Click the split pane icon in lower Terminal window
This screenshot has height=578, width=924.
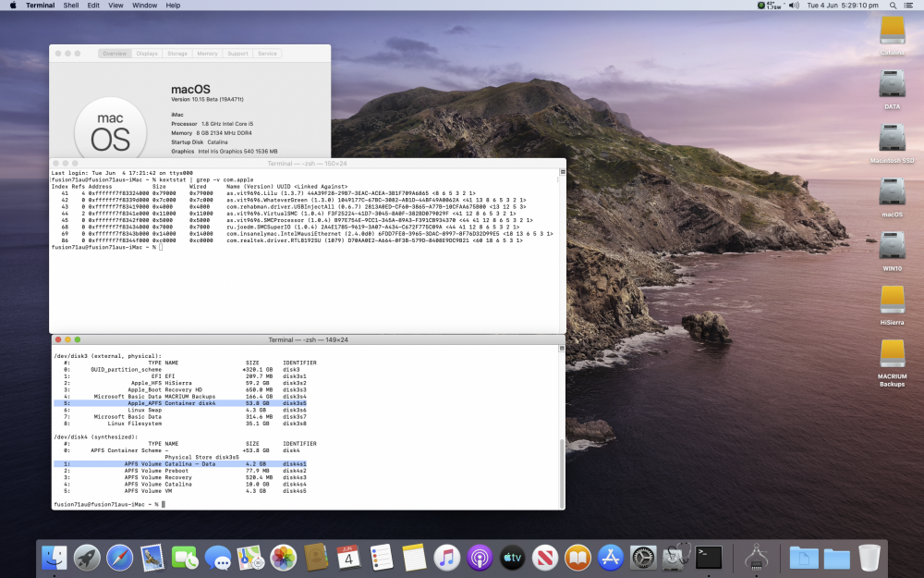point(561,348)
